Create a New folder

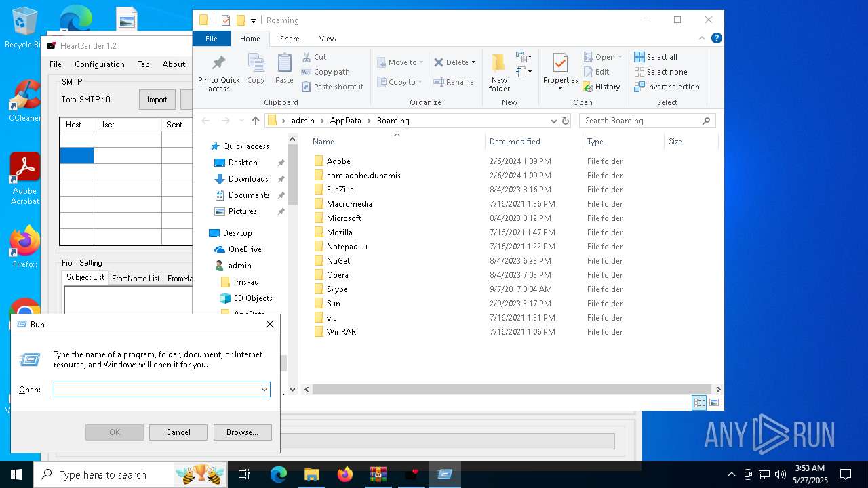point(499,73)
